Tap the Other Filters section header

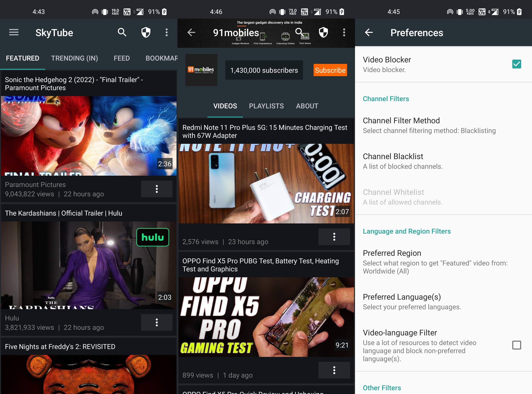point(382,388)
